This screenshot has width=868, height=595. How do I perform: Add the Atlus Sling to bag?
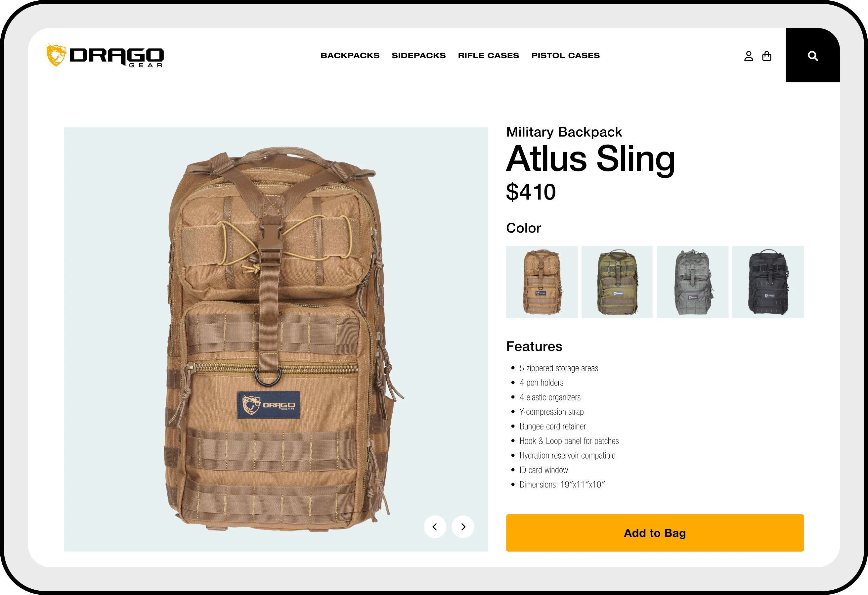[655, 532]
